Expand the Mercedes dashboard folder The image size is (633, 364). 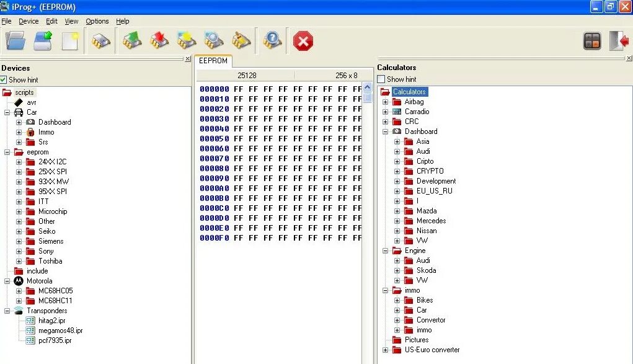point(397,221)
